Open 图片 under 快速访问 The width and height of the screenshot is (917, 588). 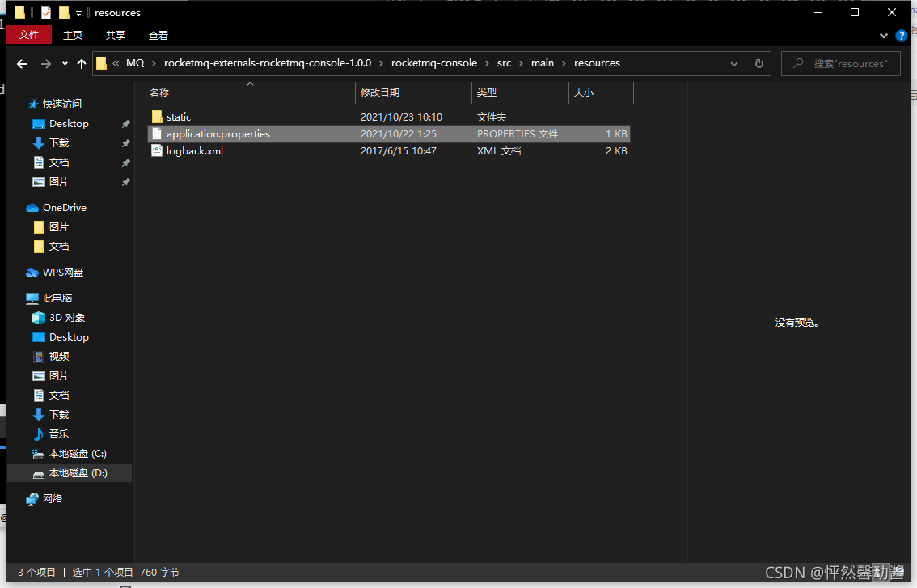(x=59, y=182)
